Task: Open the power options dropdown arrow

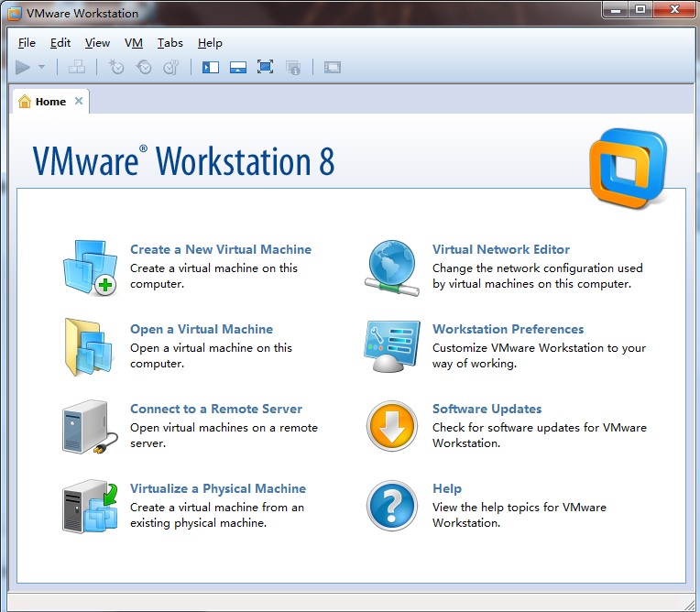Action: 41,67
